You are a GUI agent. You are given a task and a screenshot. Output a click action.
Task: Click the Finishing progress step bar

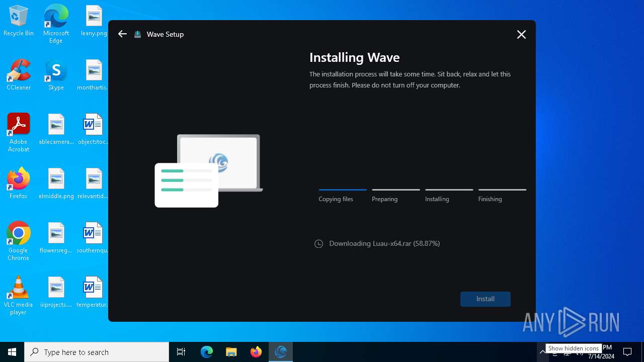click(x=502, y=190)
